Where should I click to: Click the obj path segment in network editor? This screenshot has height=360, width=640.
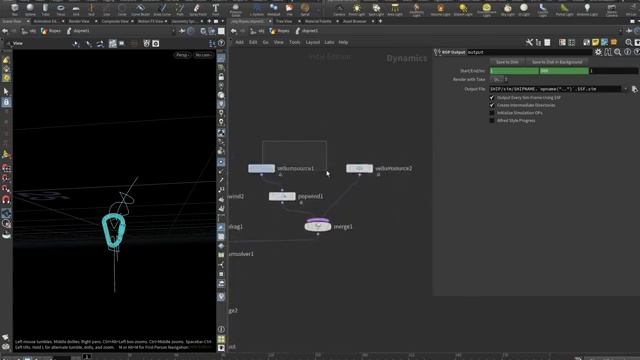(258, 31)
